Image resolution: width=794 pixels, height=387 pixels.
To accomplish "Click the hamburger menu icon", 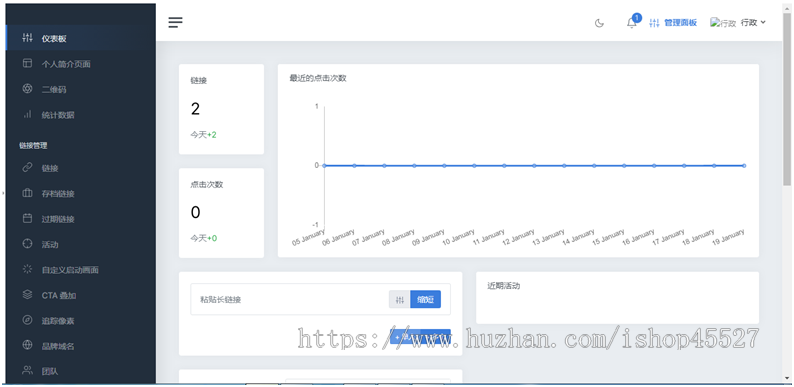I will (x=175, y=22).
